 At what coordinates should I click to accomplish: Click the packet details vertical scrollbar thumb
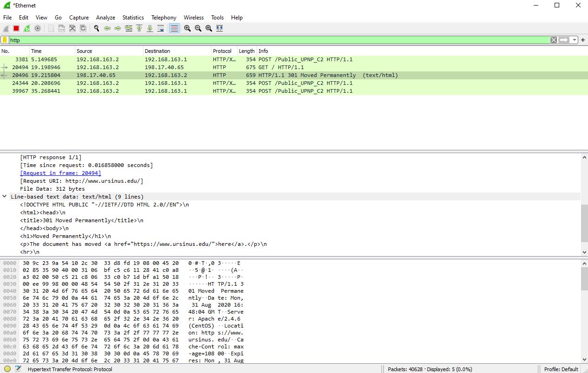[x=584, y=223]
